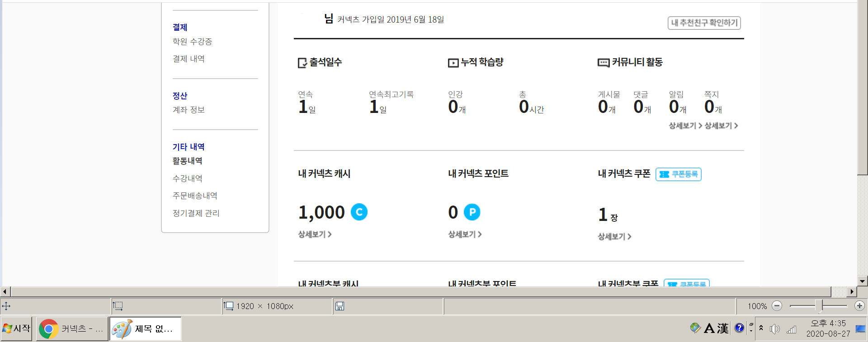Click the system clock 오후 4:35
The image size is (868, 342).
tap(828, 323)
